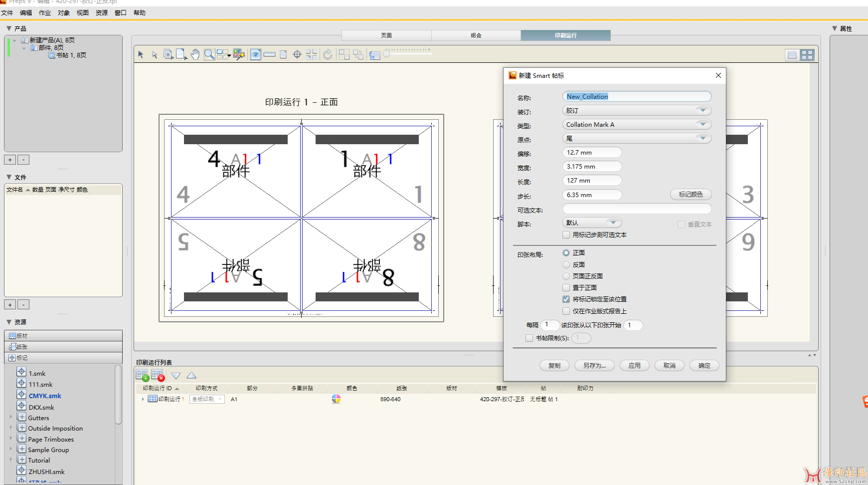Select CMYK.smk in marks list
This screenshot has width=868, height=485.
pos(45,396)
